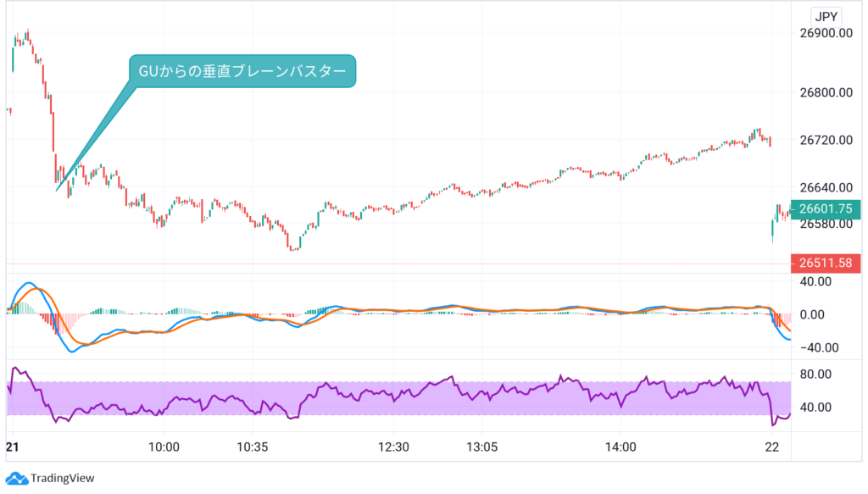Click the day 22 date marker

[x=772, y=447]
